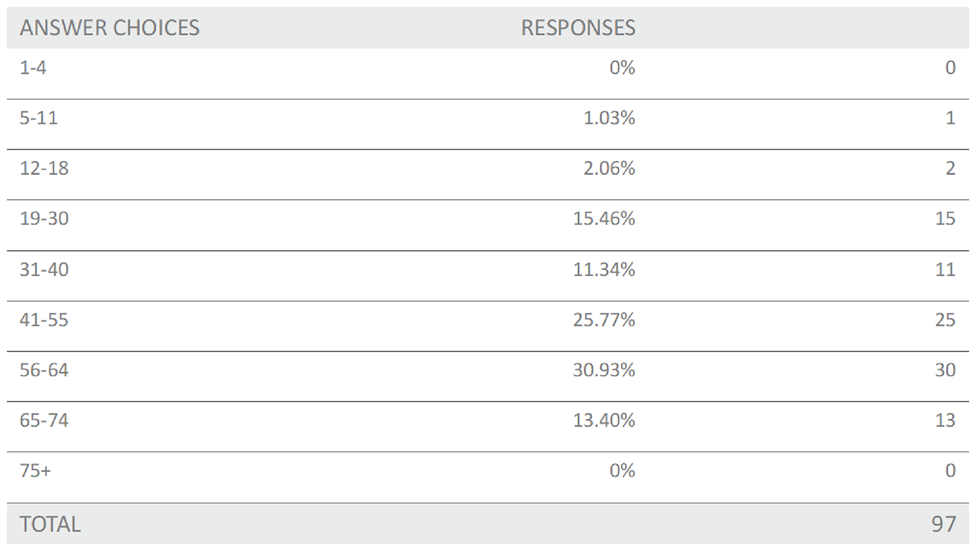Image resolution: width=980 pixels, height=551 pixels.
Task: Select the 41-55 answer choice label
Action: (44, 320)
